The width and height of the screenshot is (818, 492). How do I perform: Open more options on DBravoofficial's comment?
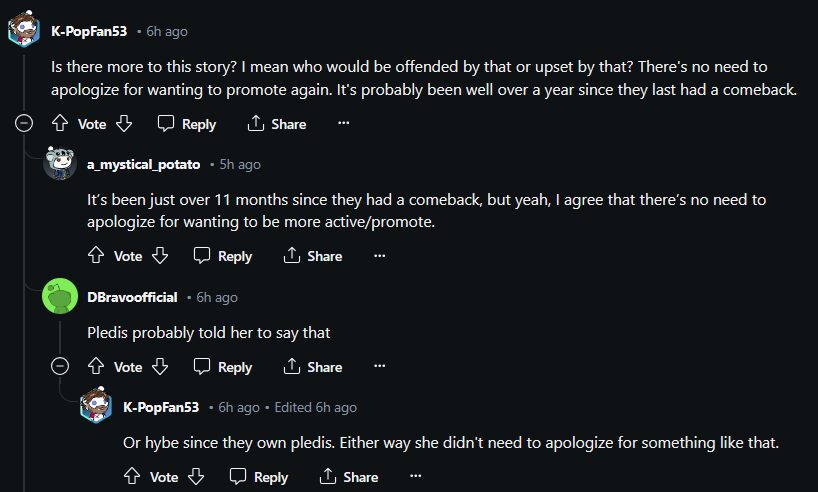[x=380, y=367]
